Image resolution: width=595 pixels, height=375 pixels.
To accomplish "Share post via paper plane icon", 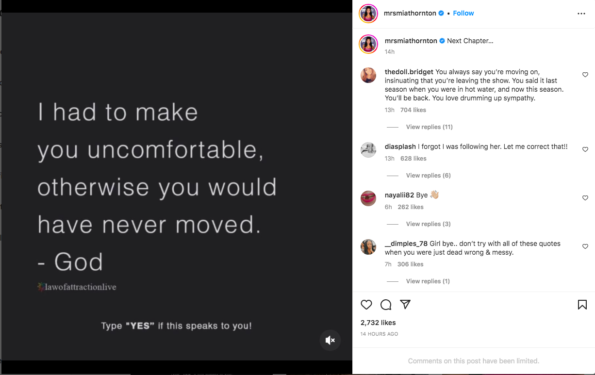I will 405,304.
